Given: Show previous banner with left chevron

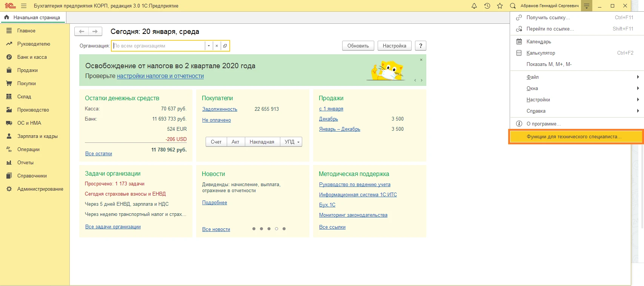Looking at the screenshot, I should 415,80.
